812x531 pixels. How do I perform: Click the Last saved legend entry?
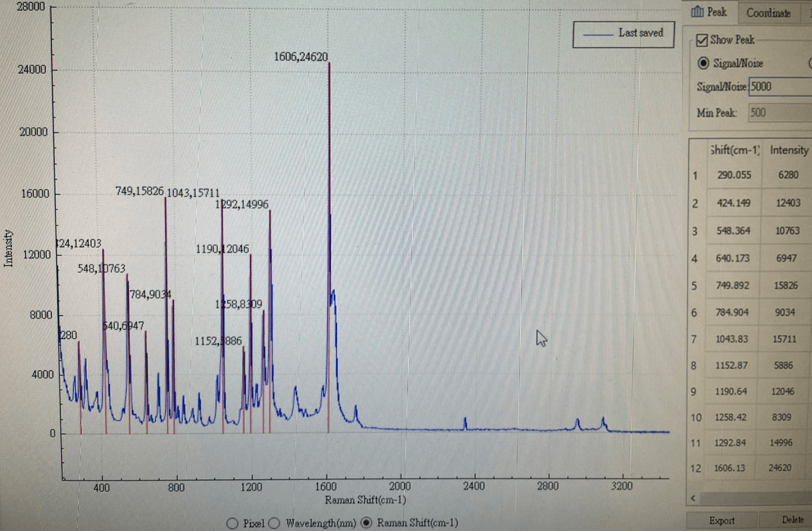624,34
